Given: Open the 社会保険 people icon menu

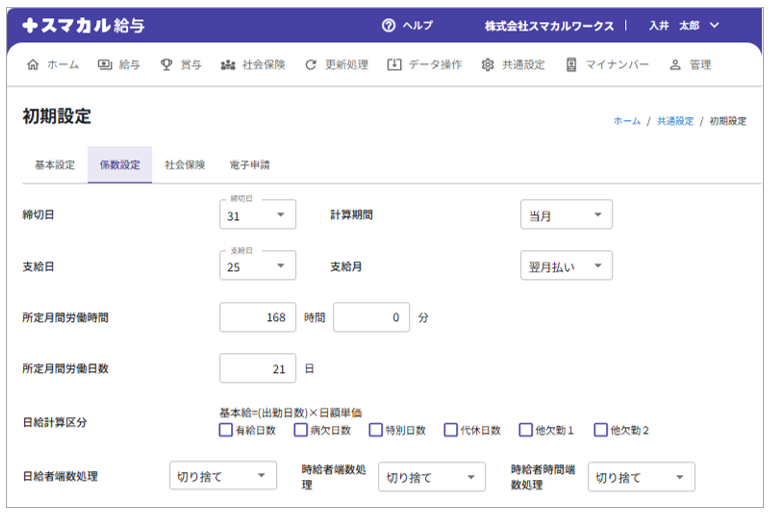Looking at the screenshot, I should [x=228, y=65].
